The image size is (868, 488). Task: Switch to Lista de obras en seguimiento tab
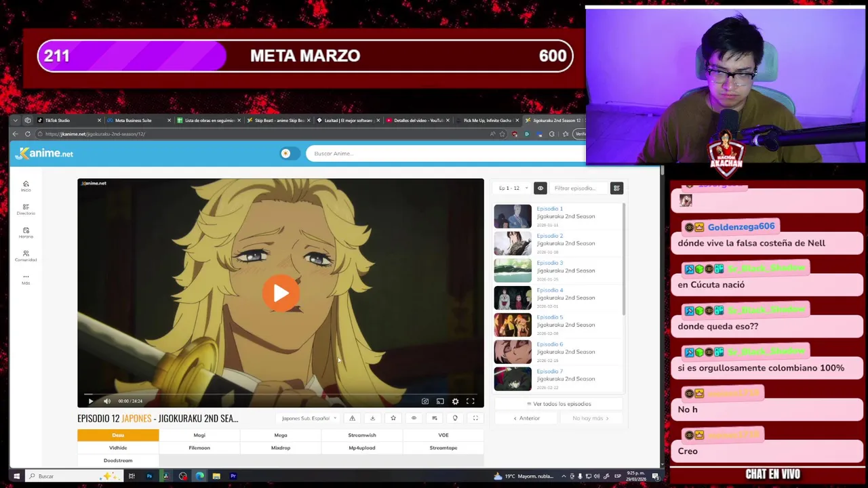point(208,120)
